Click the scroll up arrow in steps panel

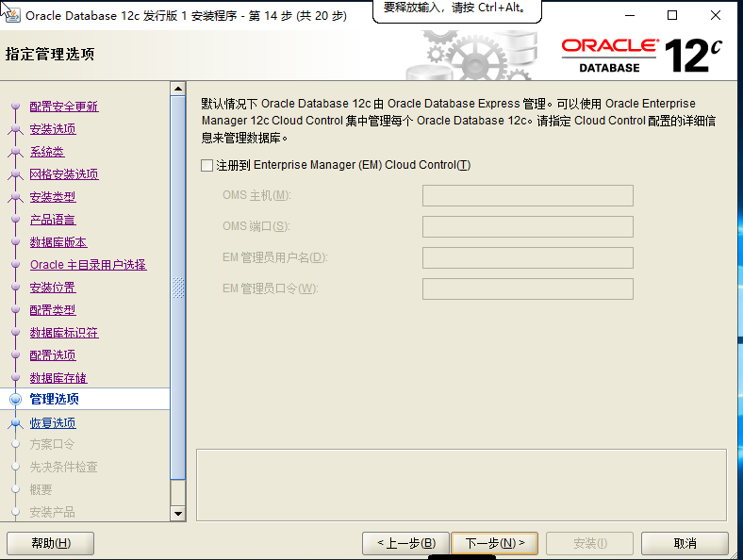click(178, 89)
